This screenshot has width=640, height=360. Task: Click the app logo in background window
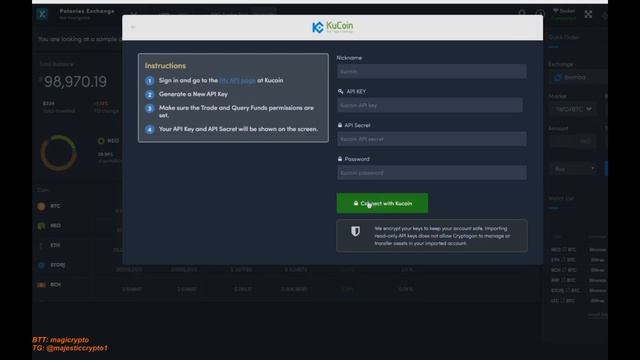pyautogui.click(x=42, y=14)
